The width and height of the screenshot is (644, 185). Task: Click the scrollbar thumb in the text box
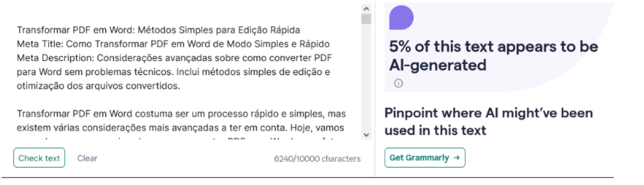pyautogui.click(x=366, y=19)
